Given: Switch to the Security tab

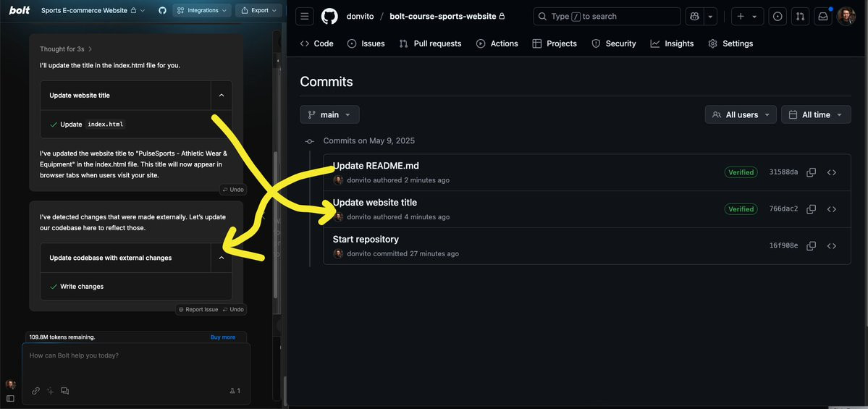Looking at the screenshot, I should pos(613,43).
